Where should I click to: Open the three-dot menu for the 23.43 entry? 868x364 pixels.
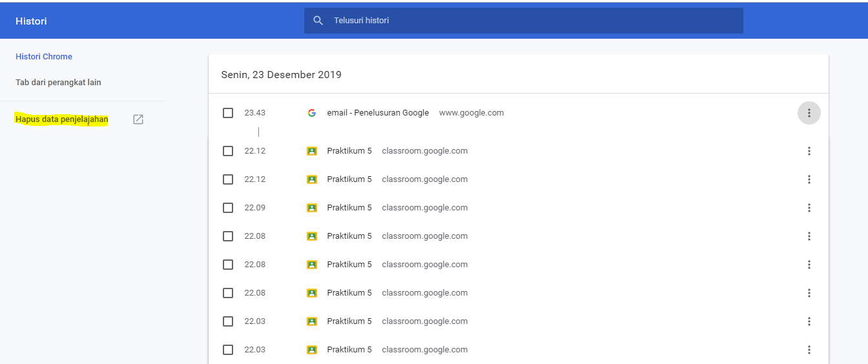point(809,113)
